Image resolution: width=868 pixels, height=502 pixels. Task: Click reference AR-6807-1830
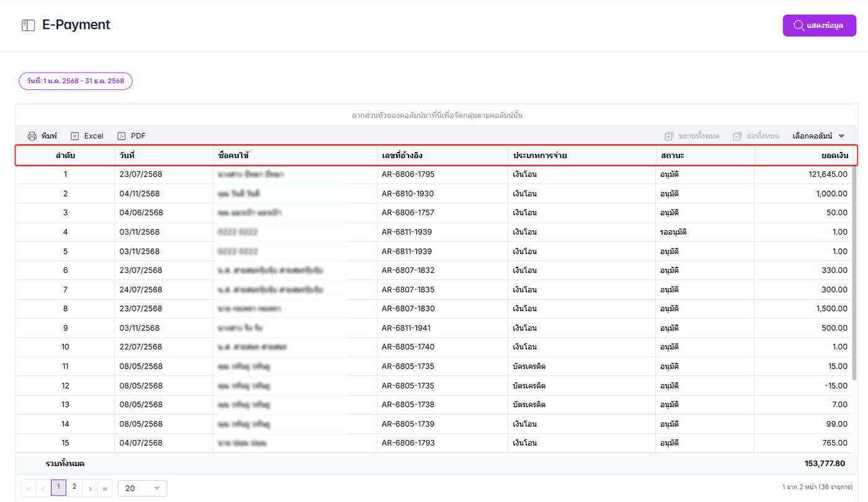click(408, 308)
